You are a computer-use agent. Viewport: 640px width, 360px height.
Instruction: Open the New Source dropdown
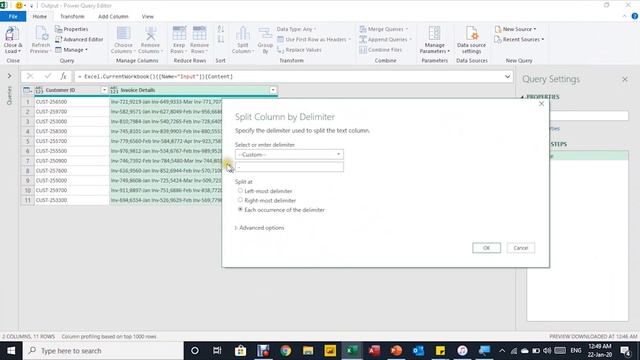pyautogui.click(x=515, y=29)
